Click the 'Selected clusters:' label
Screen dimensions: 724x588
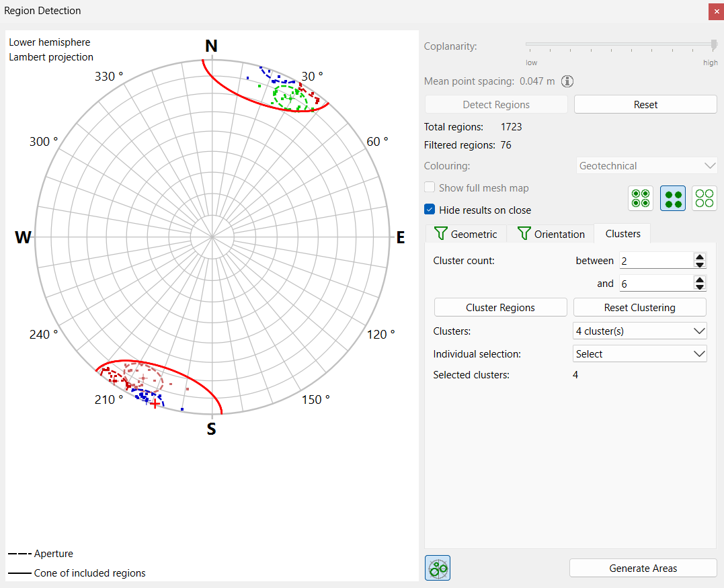coord(471,375)
